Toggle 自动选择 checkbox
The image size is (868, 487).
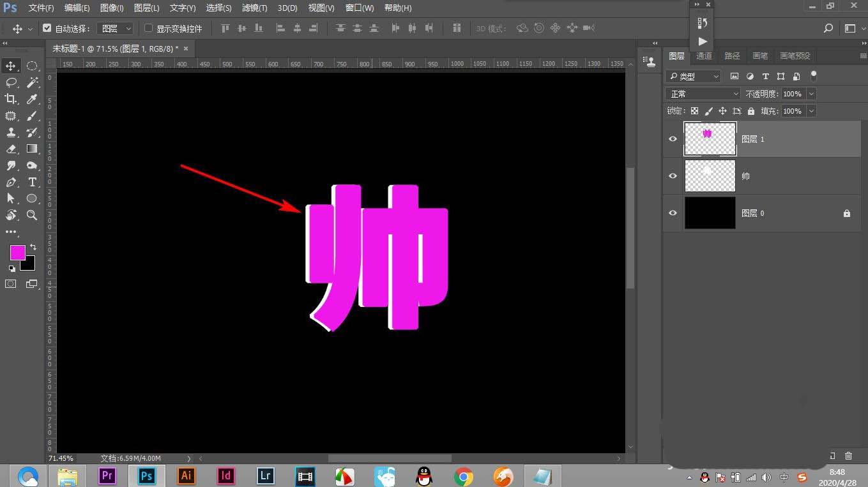pos(47,28)
